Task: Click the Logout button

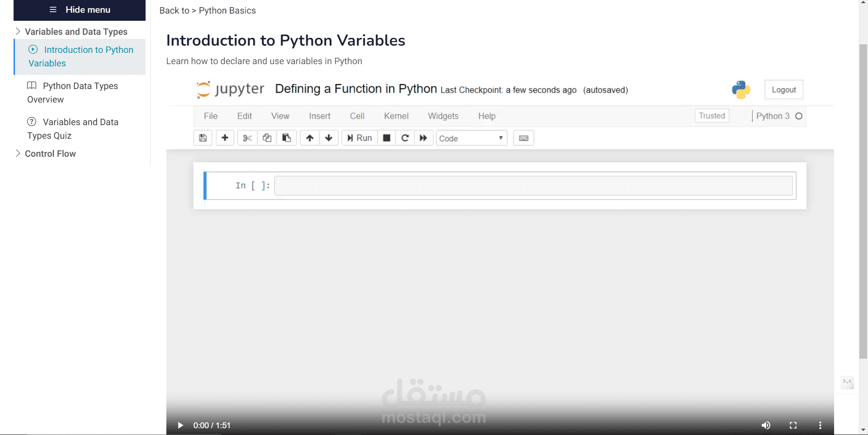Action: click(784, 89)
